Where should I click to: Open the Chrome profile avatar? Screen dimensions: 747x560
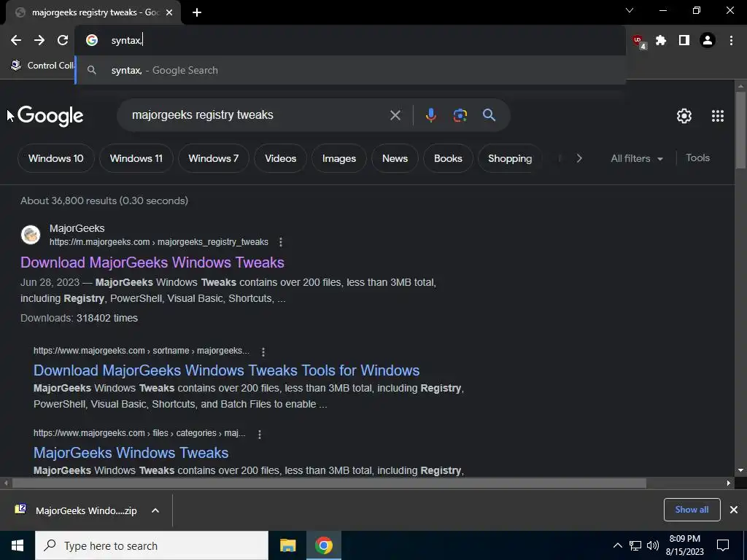708,41
